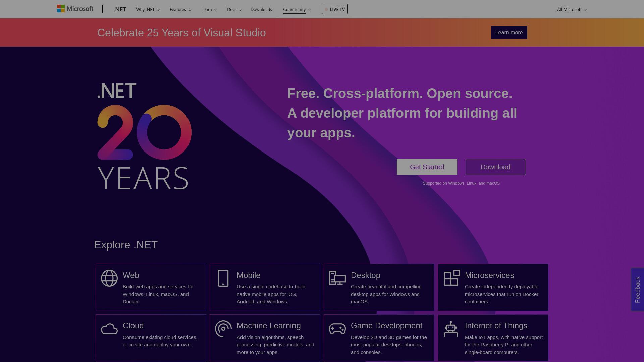Click the Cloud icon

click(x=109, y=329)
